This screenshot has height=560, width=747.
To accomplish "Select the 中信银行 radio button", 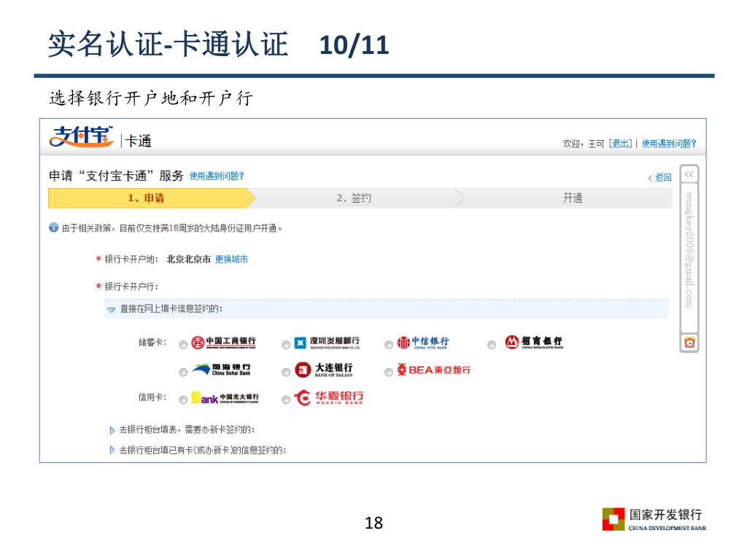I will [x=389, y=345].
